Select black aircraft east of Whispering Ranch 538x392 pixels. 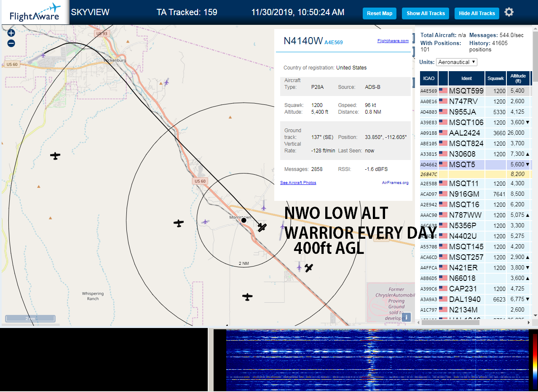(x=247, y=297)
